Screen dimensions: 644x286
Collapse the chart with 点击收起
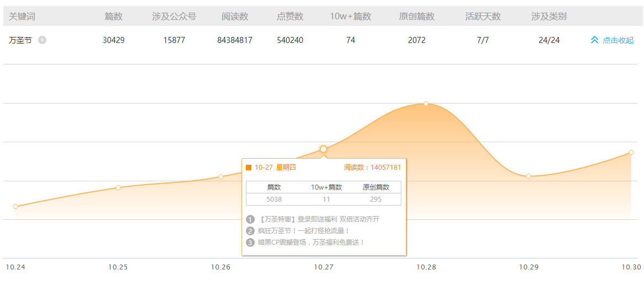[612, 40]
